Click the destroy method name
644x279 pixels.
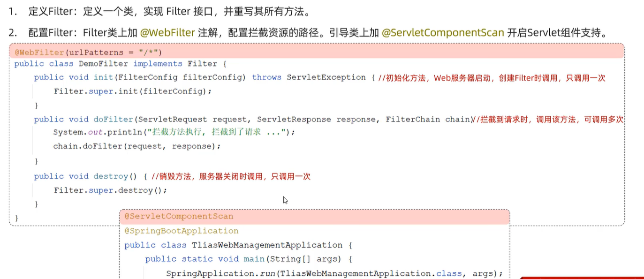pos(111,176)
